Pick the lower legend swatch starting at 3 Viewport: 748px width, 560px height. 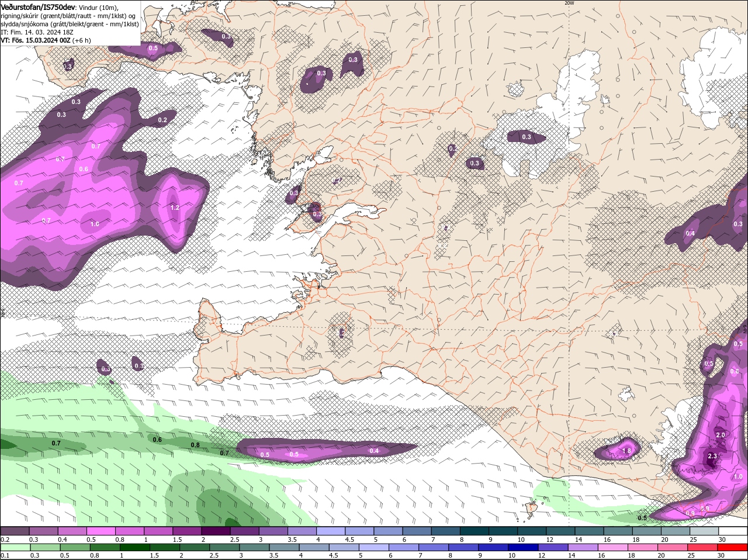point(255,548)
